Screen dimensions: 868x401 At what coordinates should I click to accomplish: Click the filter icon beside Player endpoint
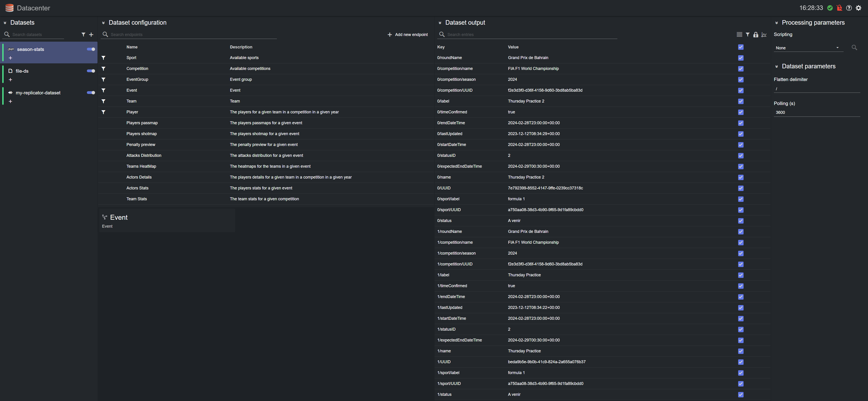(x=103, y=112)
